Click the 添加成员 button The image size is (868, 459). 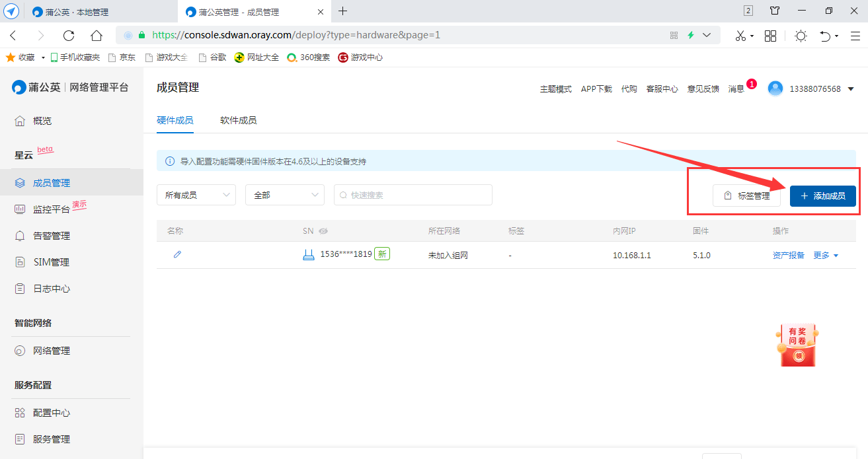pyautogui.click(x=822, y=196)
